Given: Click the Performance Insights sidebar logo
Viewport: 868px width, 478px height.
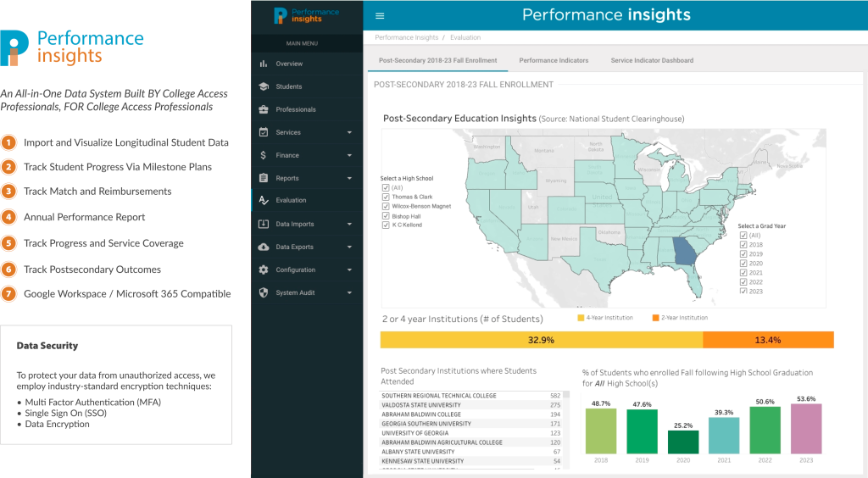Looking at the screenshot, I should 307,15.
